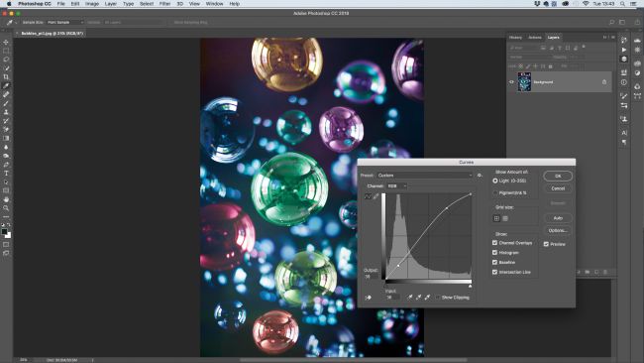Open Spotlight search in the menu bar

[622, 4]
